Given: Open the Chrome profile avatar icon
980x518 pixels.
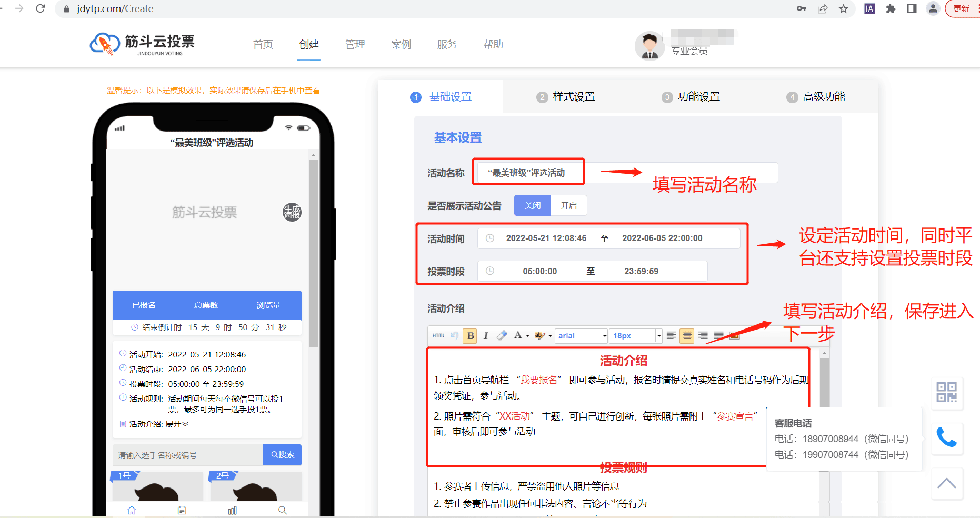Looking at the screenshot, I should click(933, 8).
